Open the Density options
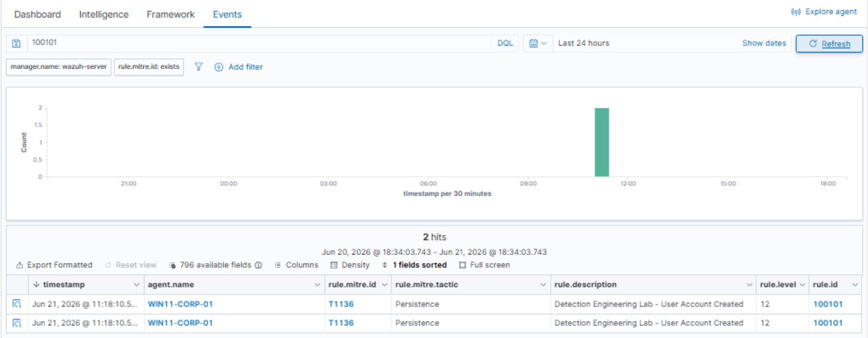The height and width of the screenshot is (338, 868). tap(350, 265)
